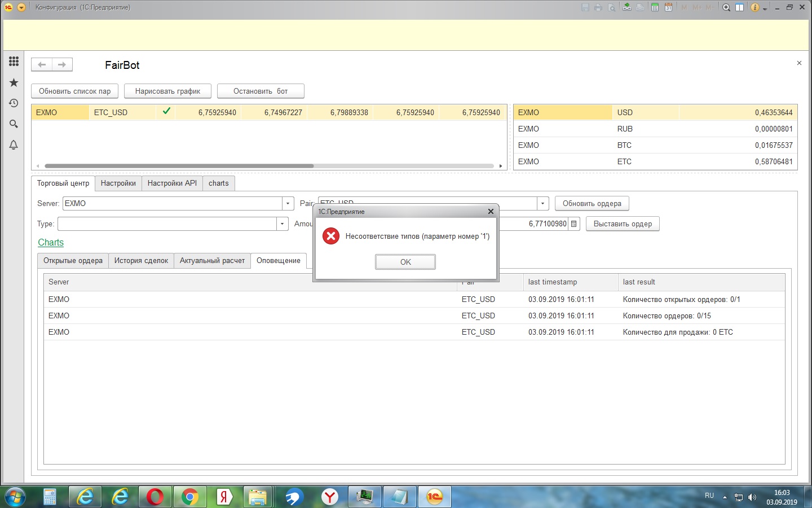The image size is (812, 508).
Task: Switch to Настройки tab
Action: (x=118, y=183)
